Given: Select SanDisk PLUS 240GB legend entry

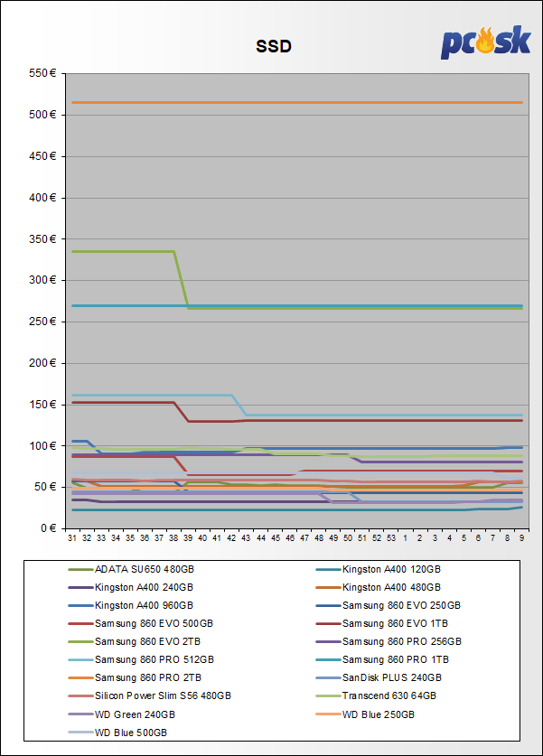Looking at the screenshot, I should [379, 677].
